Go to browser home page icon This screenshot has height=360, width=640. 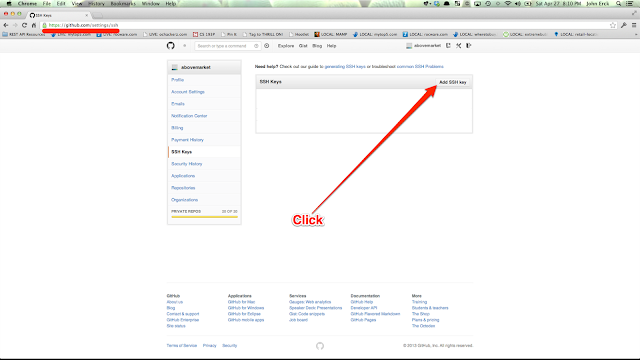(x=34, y=25)
